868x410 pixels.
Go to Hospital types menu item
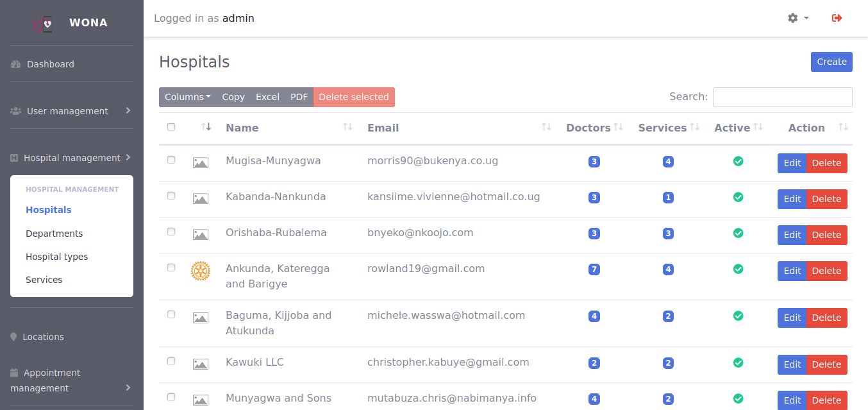click(x=56, y=257)
